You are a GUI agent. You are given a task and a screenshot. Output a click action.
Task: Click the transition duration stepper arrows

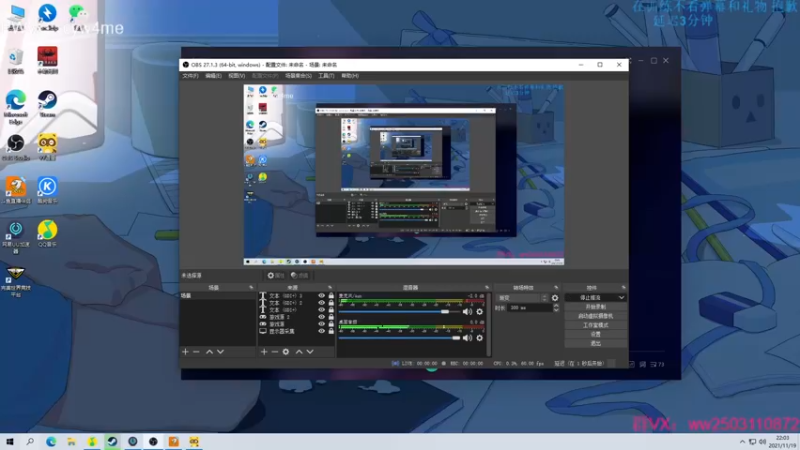[556, 308]
